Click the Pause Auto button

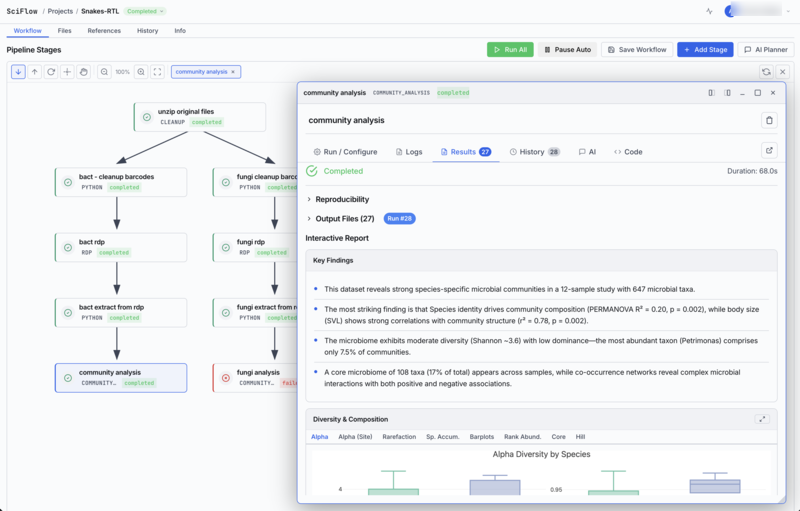coord(567,49)
